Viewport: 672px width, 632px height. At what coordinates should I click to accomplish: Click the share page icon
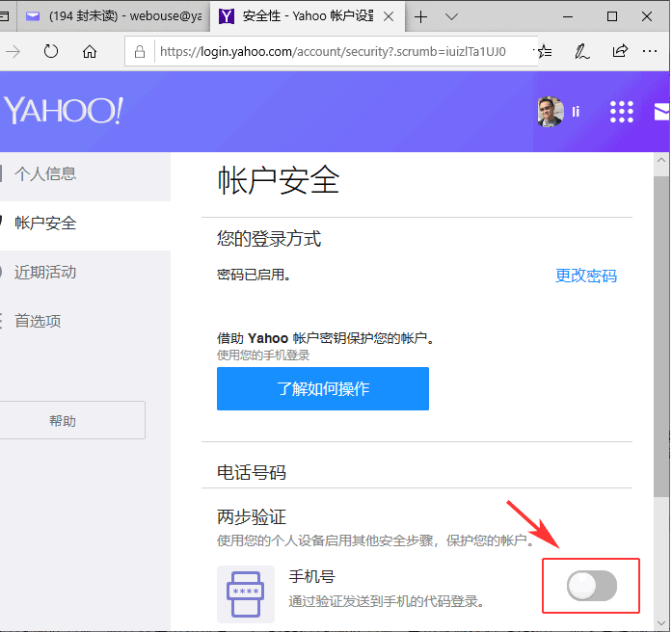(x=620, y=51)
